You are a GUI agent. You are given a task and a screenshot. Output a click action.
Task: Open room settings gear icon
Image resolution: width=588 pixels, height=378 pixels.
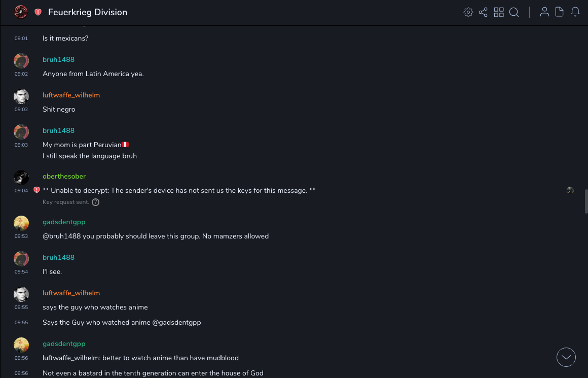(468, 12)
